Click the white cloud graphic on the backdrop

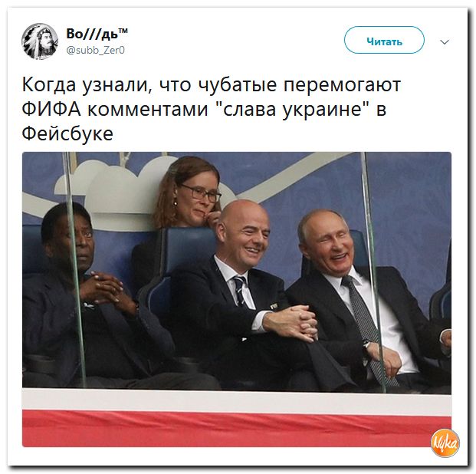coord(118,186)
